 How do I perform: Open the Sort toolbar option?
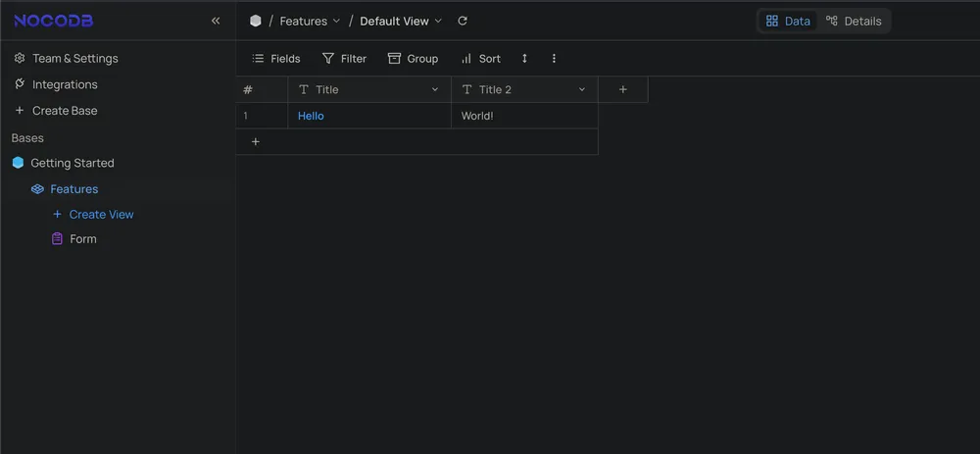[x=480, y=59]
